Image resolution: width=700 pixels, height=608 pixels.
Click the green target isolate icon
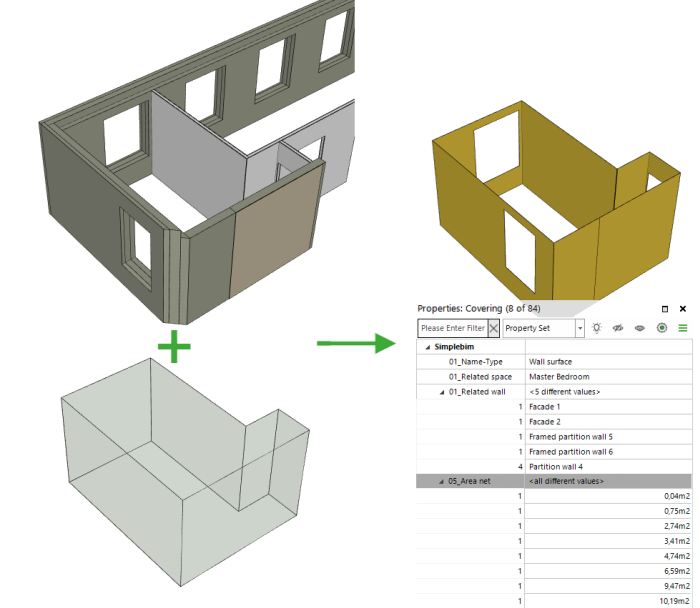coord(662,328)
